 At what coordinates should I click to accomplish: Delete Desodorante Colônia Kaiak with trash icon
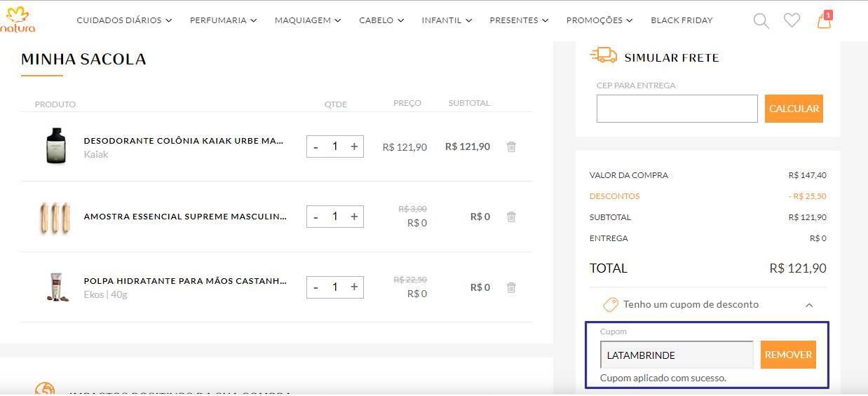tap(511, 146)
